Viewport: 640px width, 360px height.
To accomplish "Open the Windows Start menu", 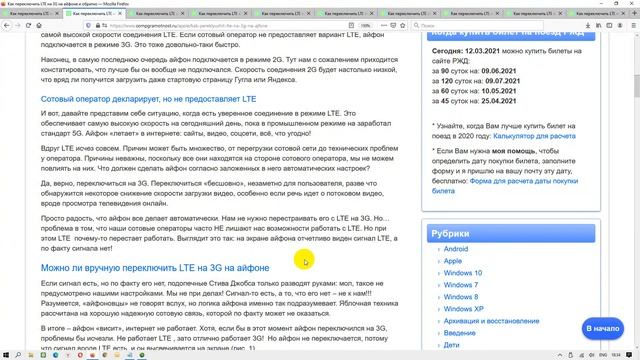I will [6, 355].
